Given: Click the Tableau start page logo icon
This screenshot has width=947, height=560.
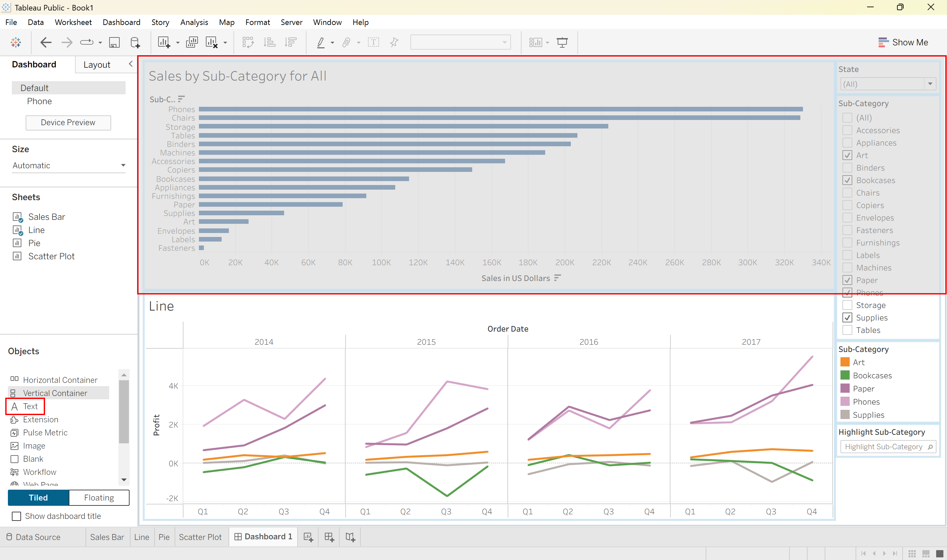Looking at the screenshot, I should pos(16,42).
